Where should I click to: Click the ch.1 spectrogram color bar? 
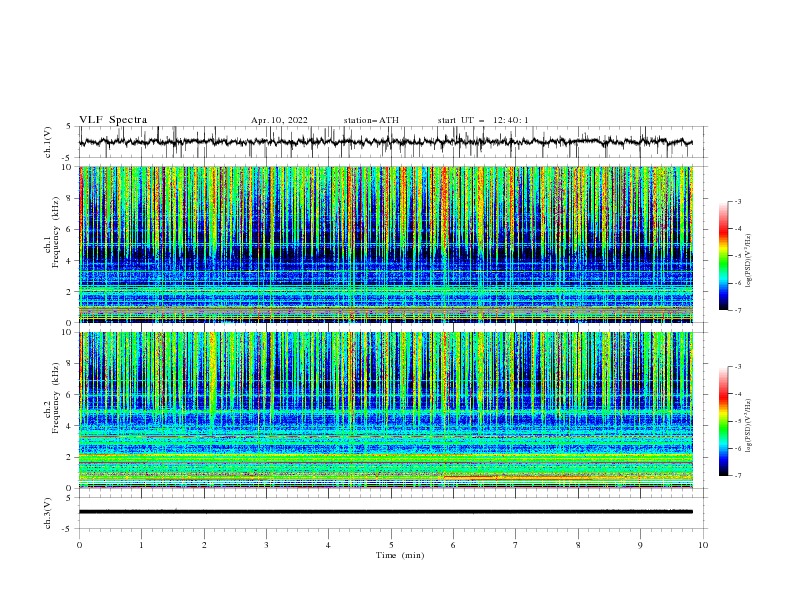(724, 255)
